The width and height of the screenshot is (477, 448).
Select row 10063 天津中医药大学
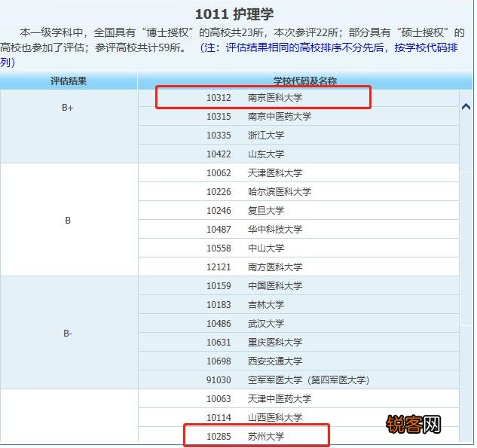(x=298, y=399)
